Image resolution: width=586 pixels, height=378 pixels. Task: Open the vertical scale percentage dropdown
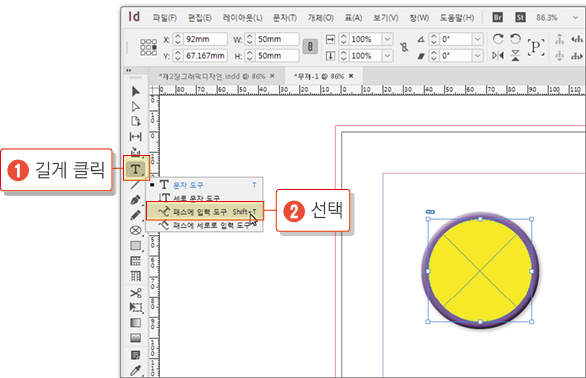[388, 56]
